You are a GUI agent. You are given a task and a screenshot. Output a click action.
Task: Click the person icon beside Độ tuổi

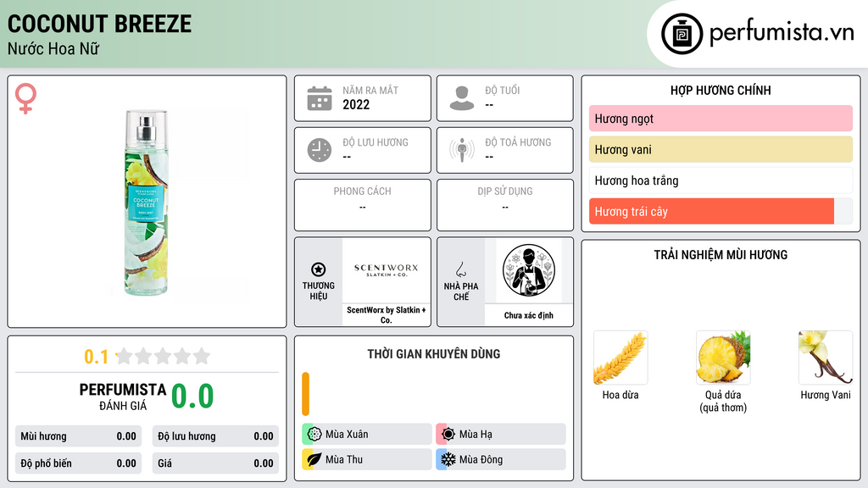pyautogui.click(x=462, y=98)
